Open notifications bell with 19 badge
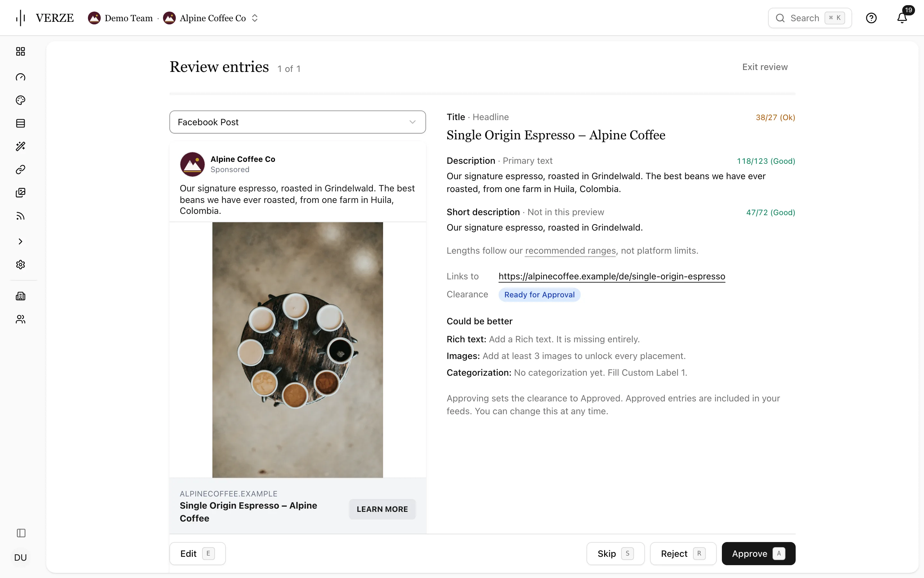The width and height of the screenshot is (924, 578). [x=902, y=17]
